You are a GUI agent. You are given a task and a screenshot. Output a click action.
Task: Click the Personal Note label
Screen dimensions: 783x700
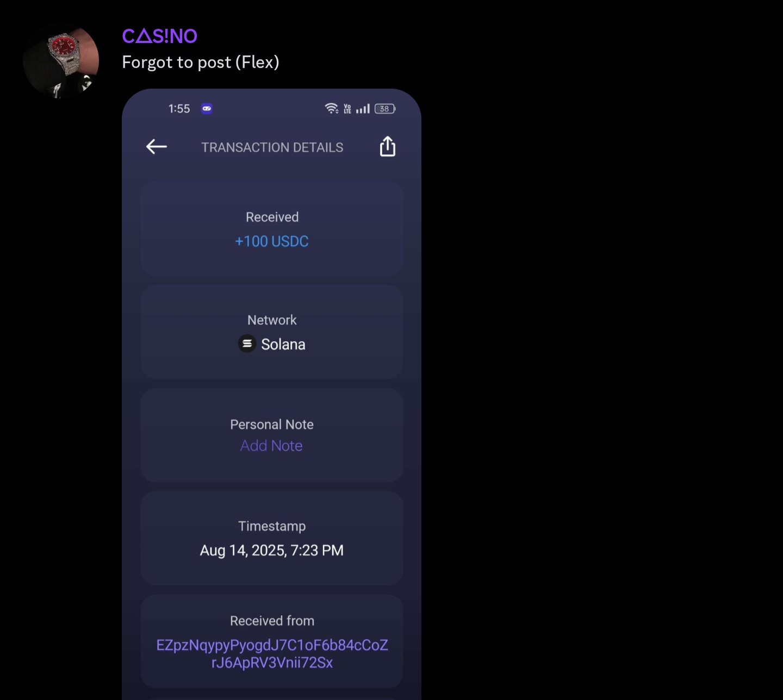click(272, 424)
